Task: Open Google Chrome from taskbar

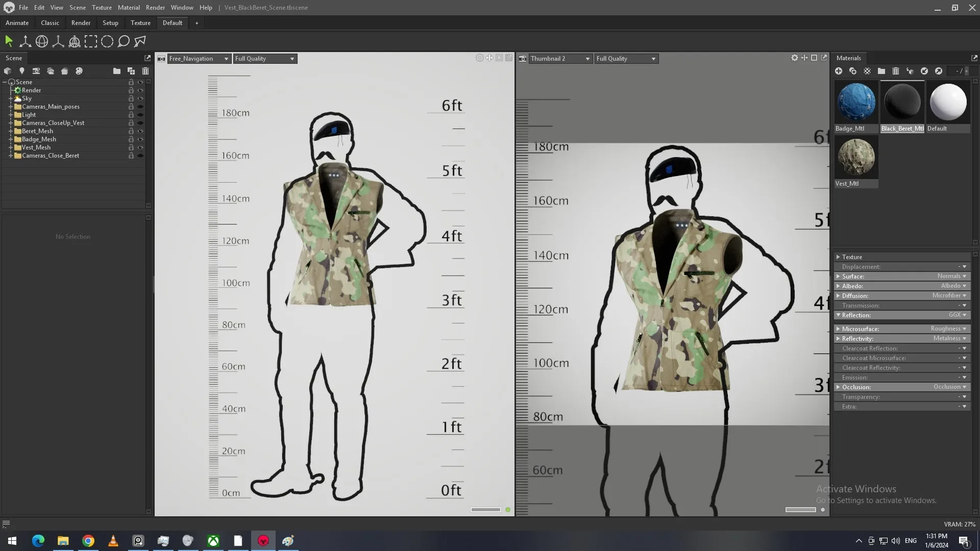Action: pos(88,541)
